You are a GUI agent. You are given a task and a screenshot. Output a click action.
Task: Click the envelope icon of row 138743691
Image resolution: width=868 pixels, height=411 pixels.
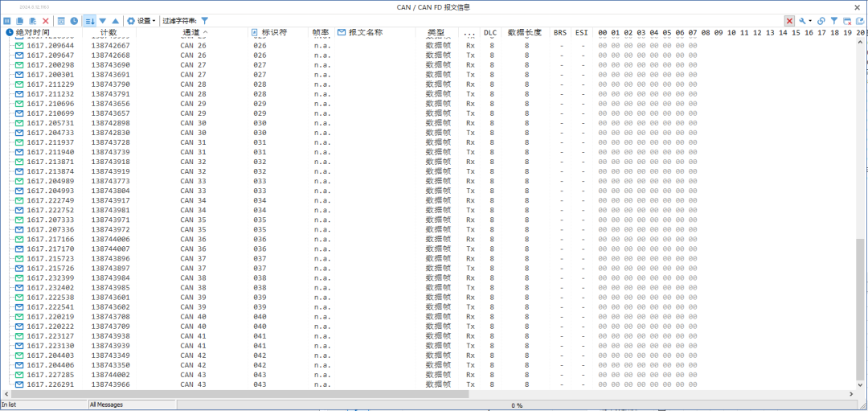(19, 75)
